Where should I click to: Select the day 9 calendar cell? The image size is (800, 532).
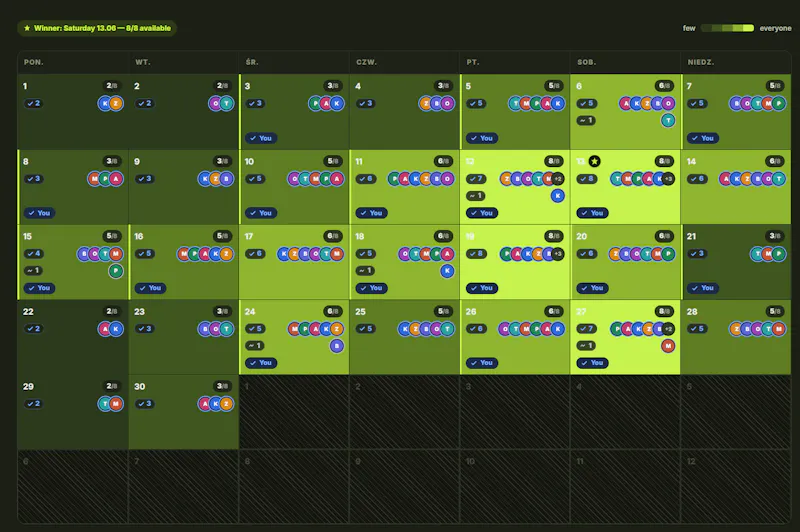[x=184, y=187]
